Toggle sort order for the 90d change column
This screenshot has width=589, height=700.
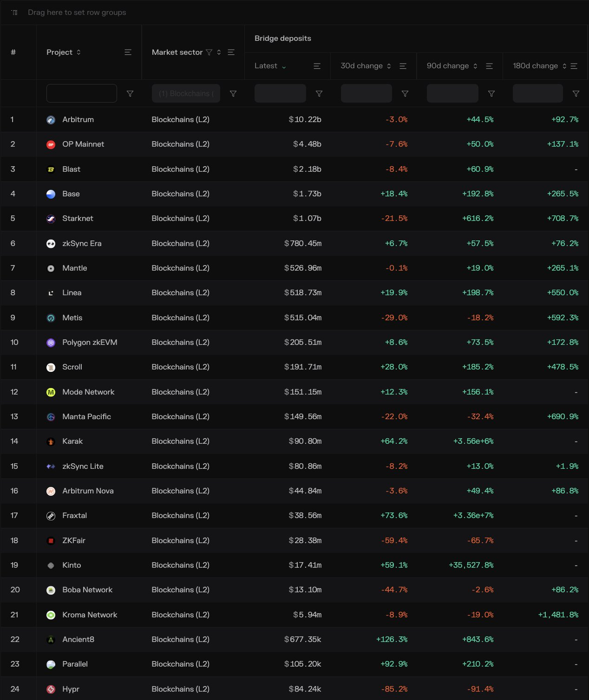[475, 66]
